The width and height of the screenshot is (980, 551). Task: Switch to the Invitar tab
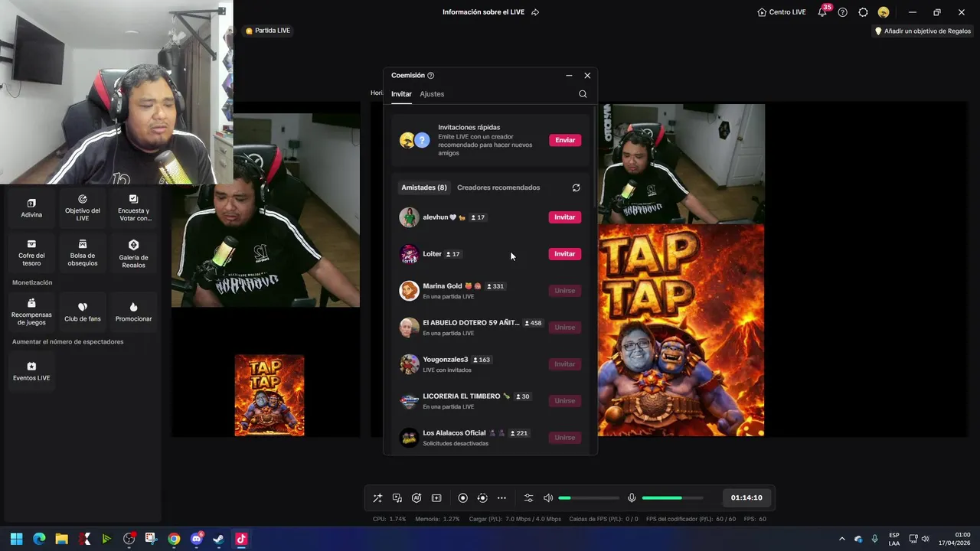pos(401,94)
